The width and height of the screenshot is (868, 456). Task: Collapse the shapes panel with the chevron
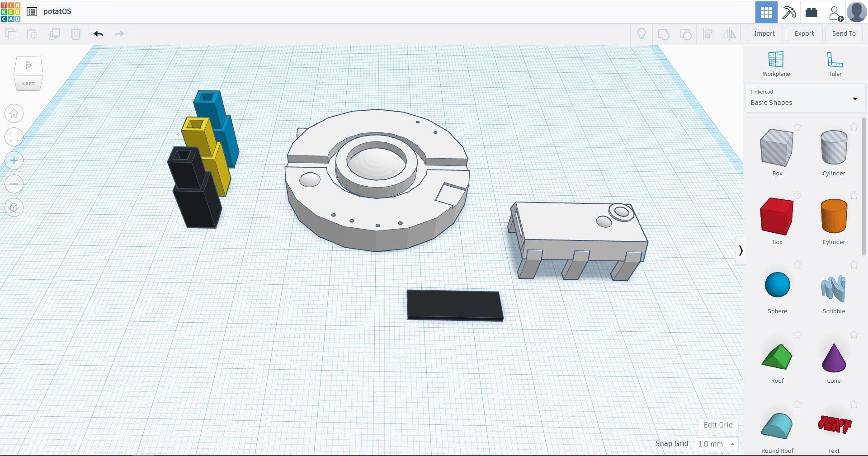740,250
